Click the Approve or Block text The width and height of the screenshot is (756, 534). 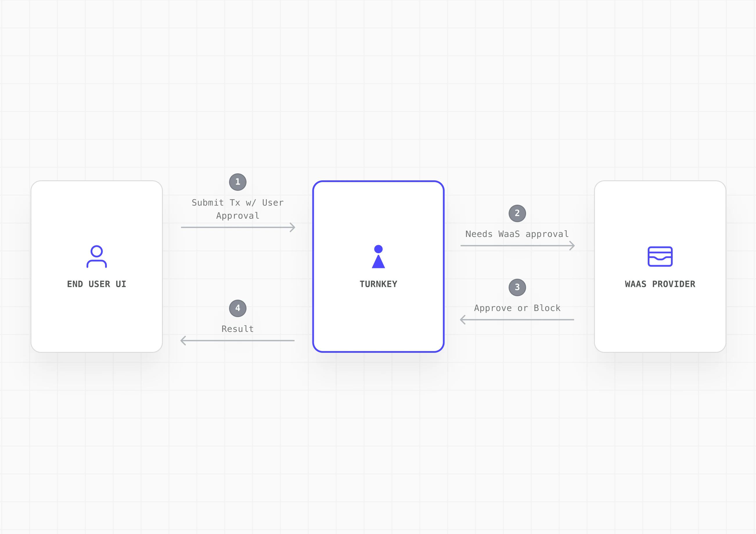point(517,308)
